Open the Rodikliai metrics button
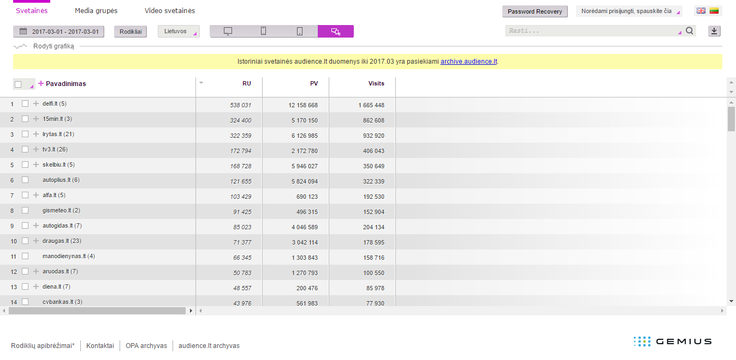 click(130, 32)
